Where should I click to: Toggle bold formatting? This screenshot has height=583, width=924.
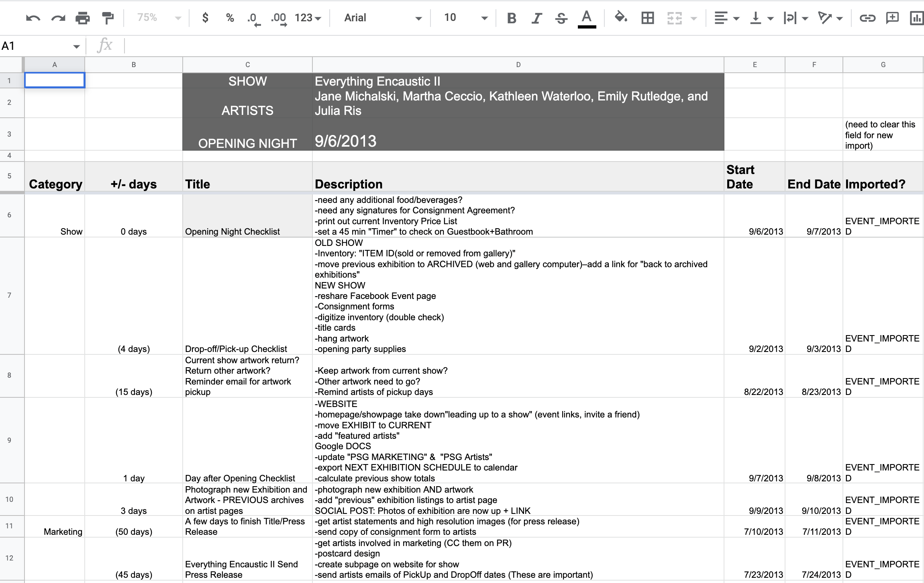point(512,18)
